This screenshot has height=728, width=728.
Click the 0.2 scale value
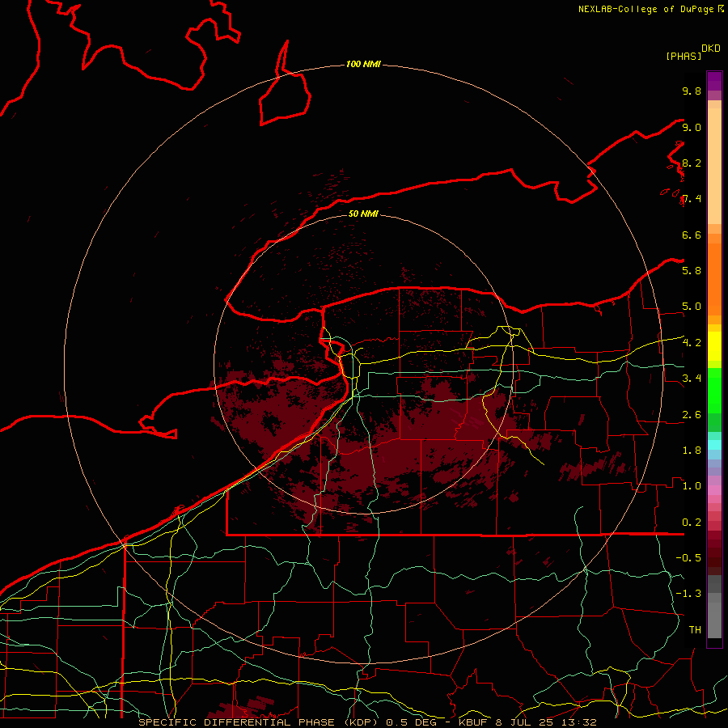(692, 523)
